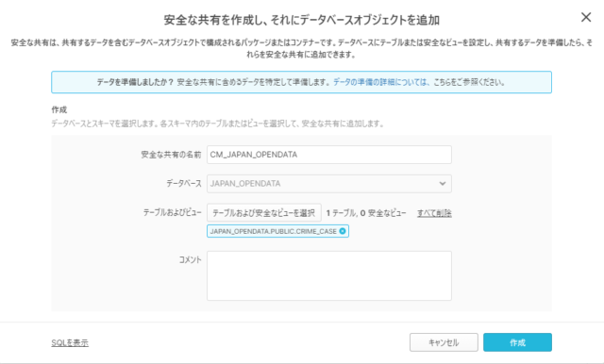Select the JAPAN_OPENDATA.PUBLIC.CRIME_CASE table tag
This screenshot has width=604, height=364.
(273, 231)
